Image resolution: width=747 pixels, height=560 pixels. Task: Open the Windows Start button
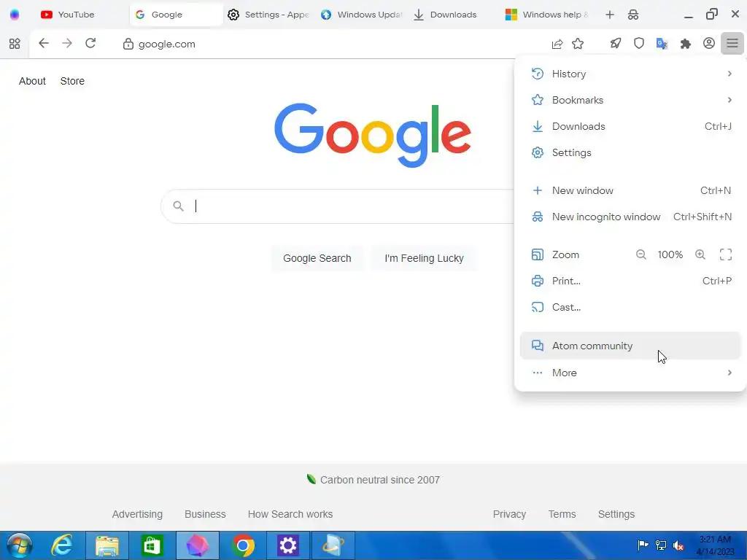pos(20,545)
